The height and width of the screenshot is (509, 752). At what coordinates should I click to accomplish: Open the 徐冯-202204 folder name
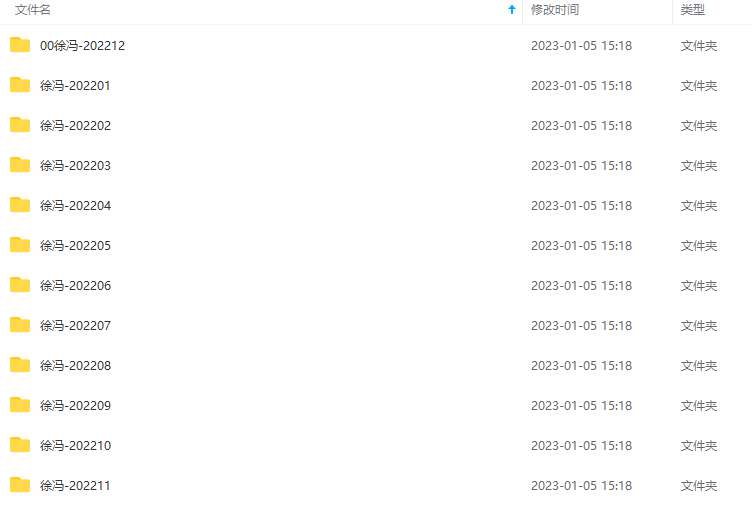[75, 206]
